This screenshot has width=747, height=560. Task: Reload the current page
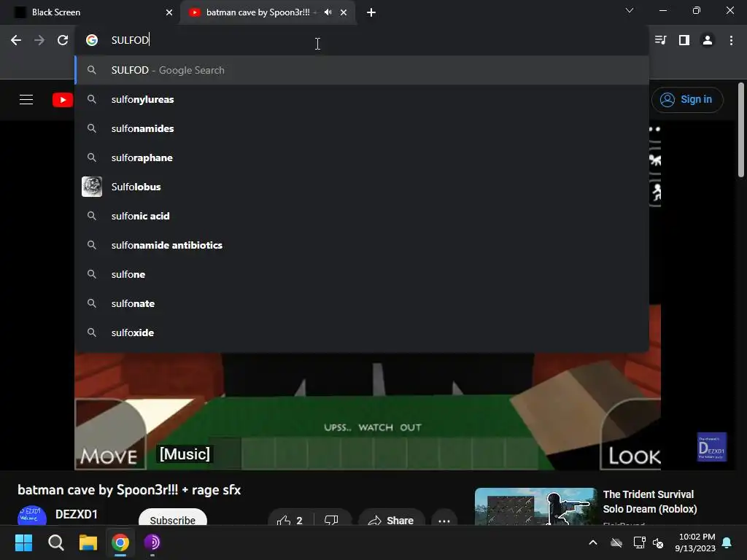[x=63, y=40]
